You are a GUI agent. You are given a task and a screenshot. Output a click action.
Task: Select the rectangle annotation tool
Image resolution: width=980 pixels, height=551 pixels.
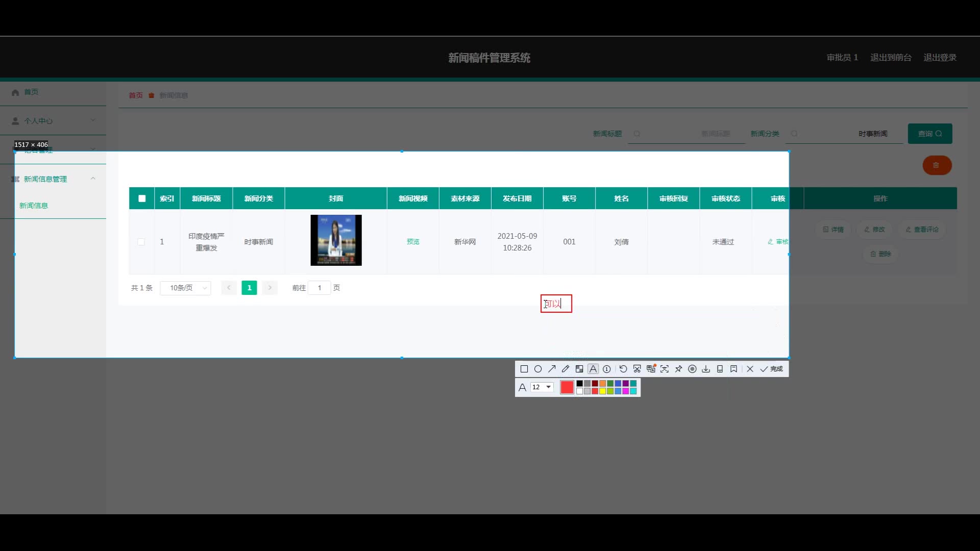pyautogui.click(x=524, y=369)
